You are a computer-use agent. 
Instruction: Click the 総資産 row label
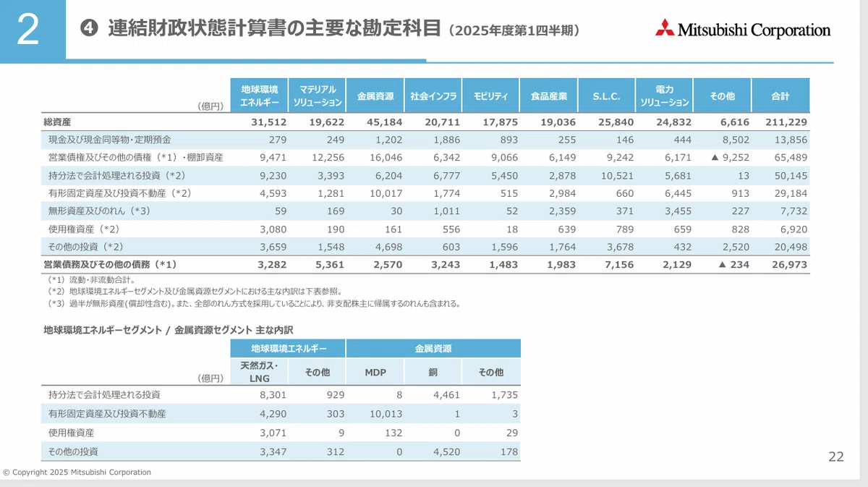[x=57, y=122]
